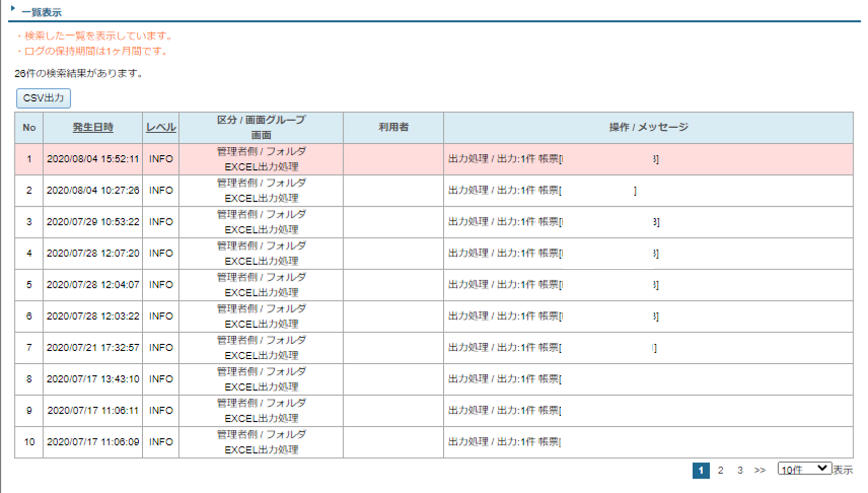
Task: Open the 10件 display count dropdown
Action: tap(804, 469)
